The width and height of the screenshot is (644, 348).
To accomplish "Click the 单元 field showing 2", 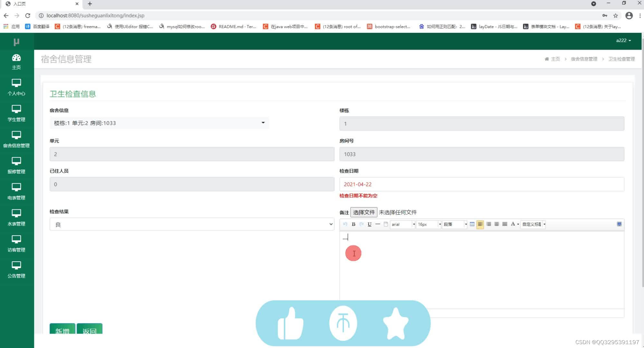I will tap(192, 154).
